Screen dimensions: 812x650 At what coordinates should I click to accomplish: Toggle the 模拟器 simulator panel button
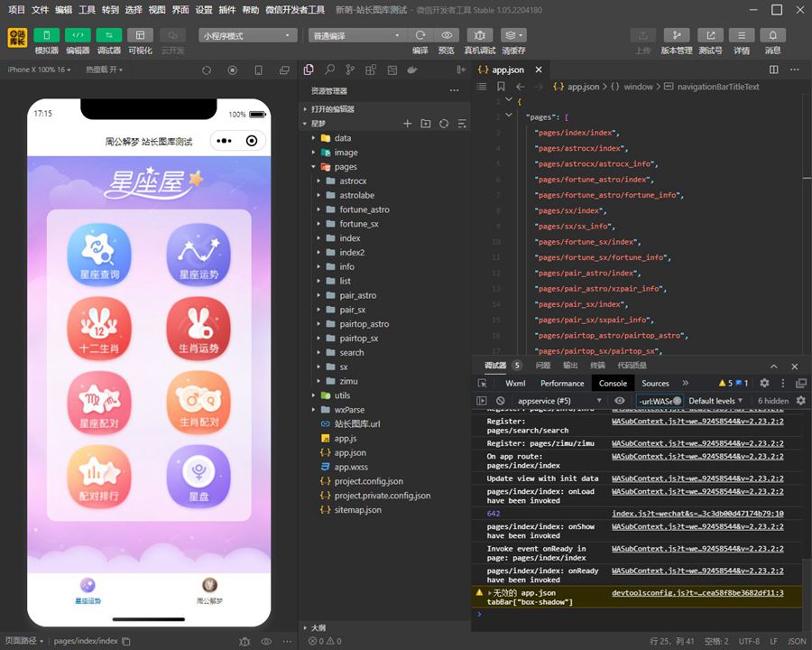point(46,35)
